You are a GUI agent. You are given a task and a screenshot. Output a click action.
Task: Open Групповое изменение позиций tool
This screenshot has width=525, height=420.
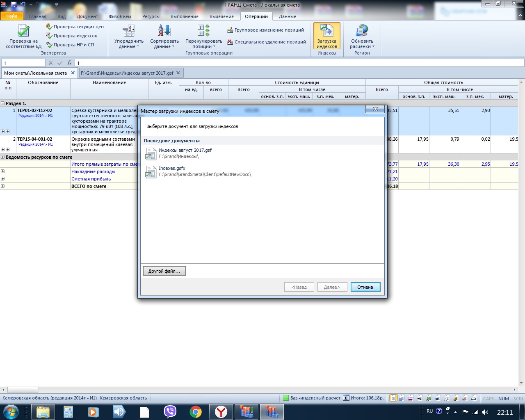tap(265, 30)
